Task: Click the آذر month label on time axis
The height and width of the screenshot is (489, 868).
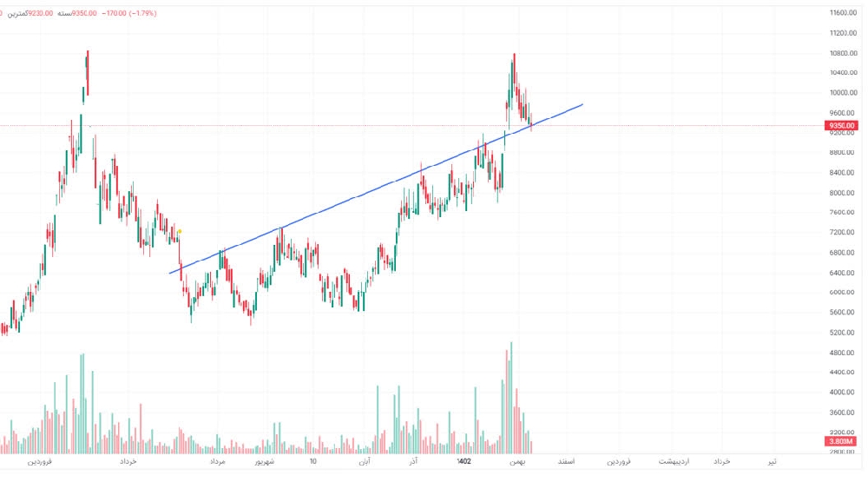Action: pos(413,461)
